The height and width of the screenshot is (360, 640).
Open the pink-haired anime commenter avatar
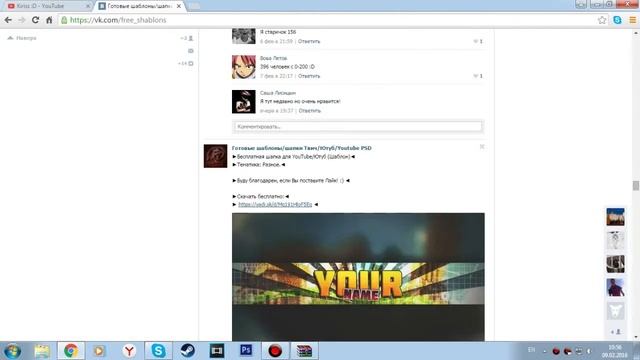244,67
